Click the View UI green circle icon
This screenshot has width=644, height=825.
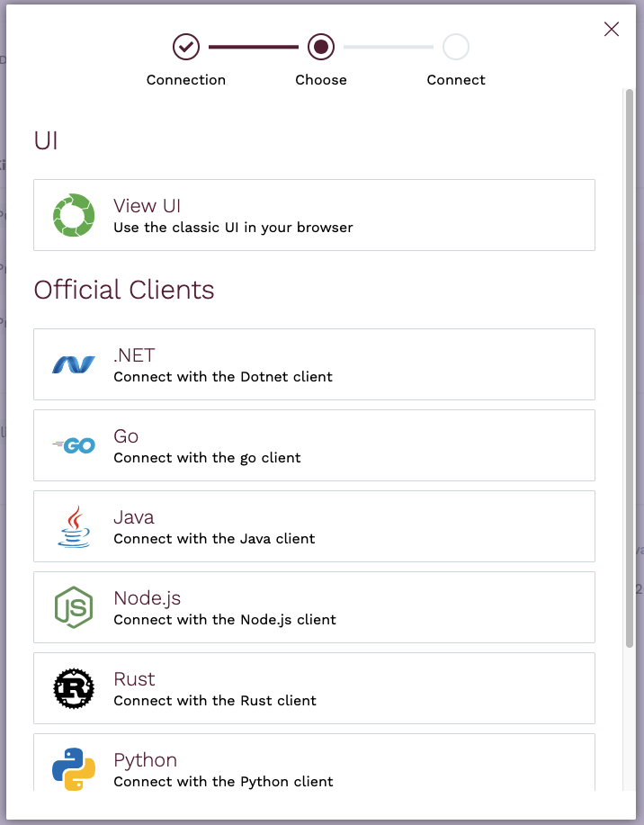[x=74, y=216]
